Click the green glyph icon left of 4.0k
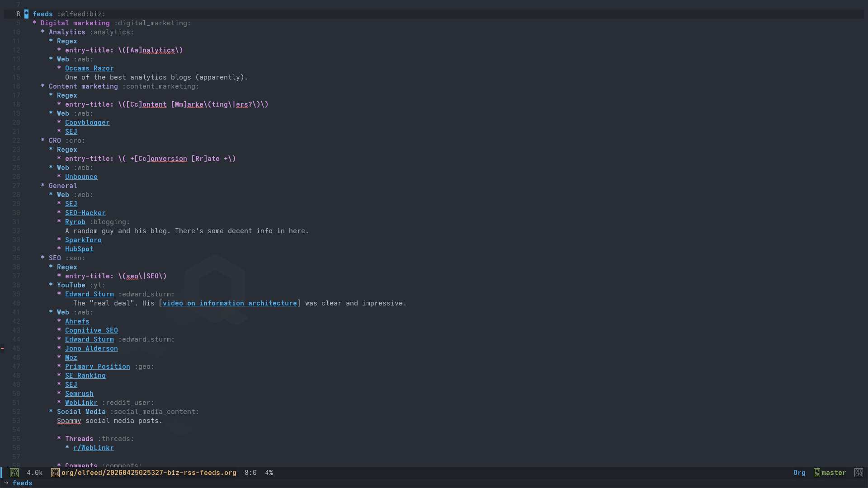Viewport: 868px width, 488px height. pyautogui.click(x=14, y=473)
